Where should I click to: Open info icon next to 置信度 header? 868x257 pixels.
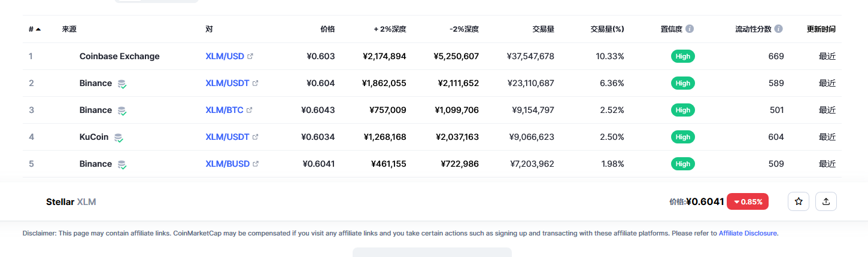690,29
